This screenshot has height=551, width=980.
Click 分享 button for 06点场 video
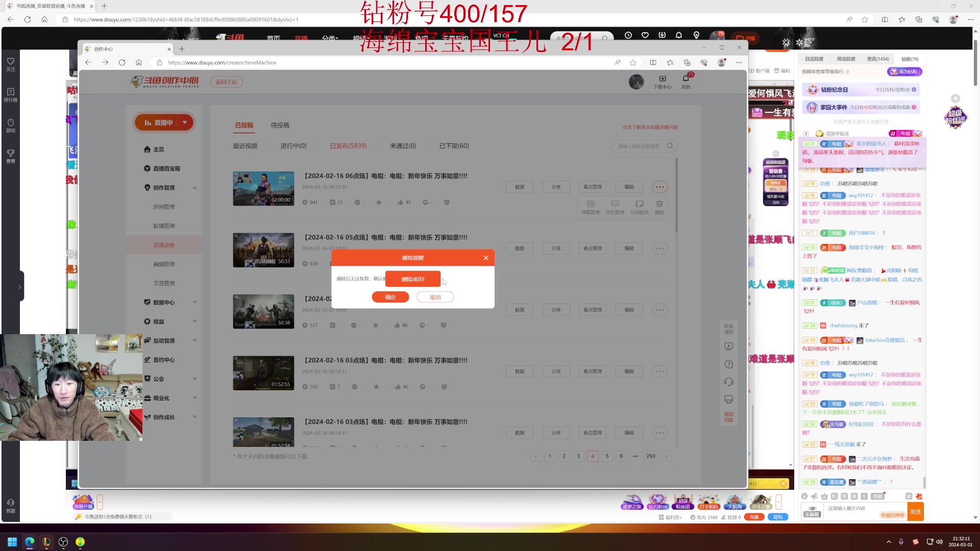556,187
